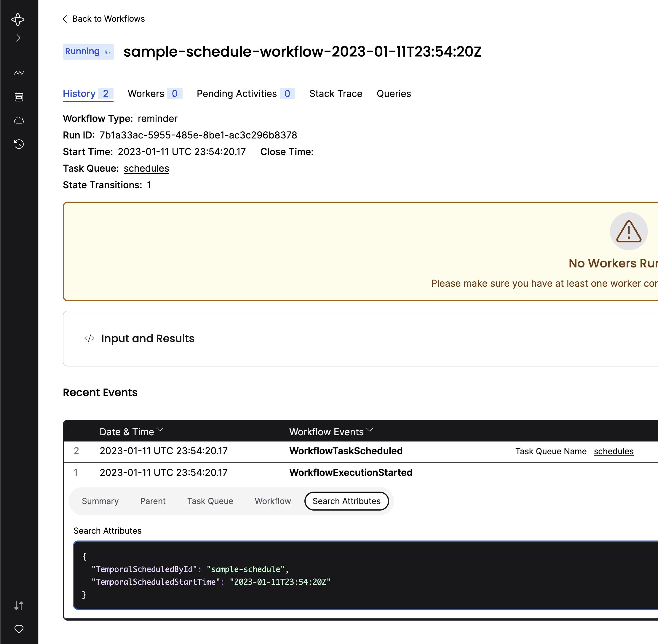
Task: Select the Search Attributes pill button
Action: point(346,501)
